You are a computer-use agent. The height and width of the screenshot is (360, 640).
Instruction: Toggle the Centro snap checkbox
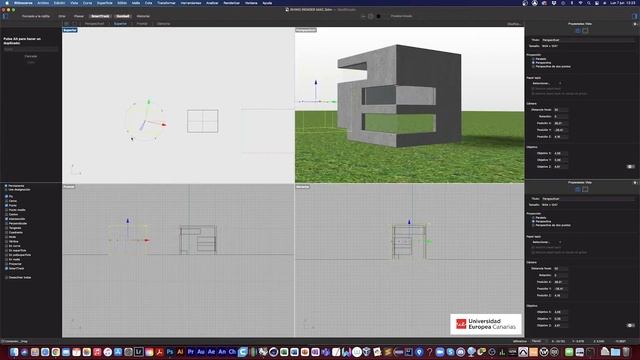pyautogui.click(x=6, y=214)
